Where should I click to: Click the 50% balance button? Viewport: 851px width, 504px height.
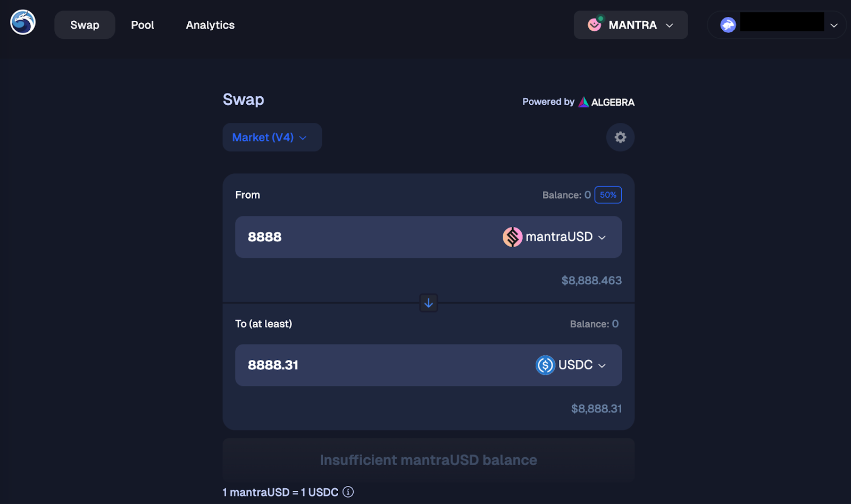coord(608,195)
